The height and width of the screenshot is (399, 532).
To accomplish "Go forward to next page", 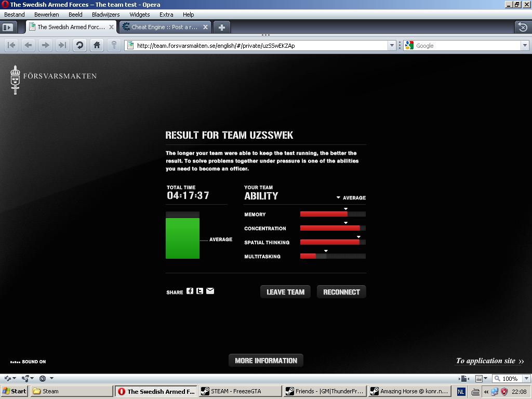I will click(x=46, y=45).
